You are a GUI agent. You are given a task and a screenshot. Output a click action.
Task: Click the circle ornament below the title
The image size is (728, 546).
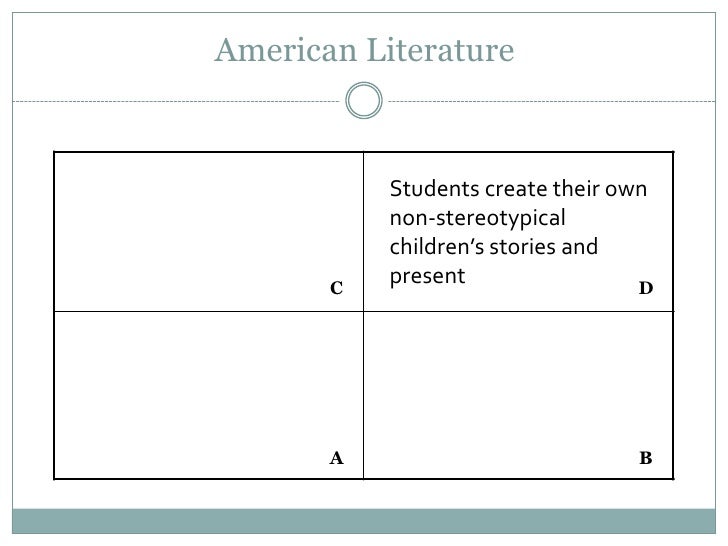(x=362, y=101)
